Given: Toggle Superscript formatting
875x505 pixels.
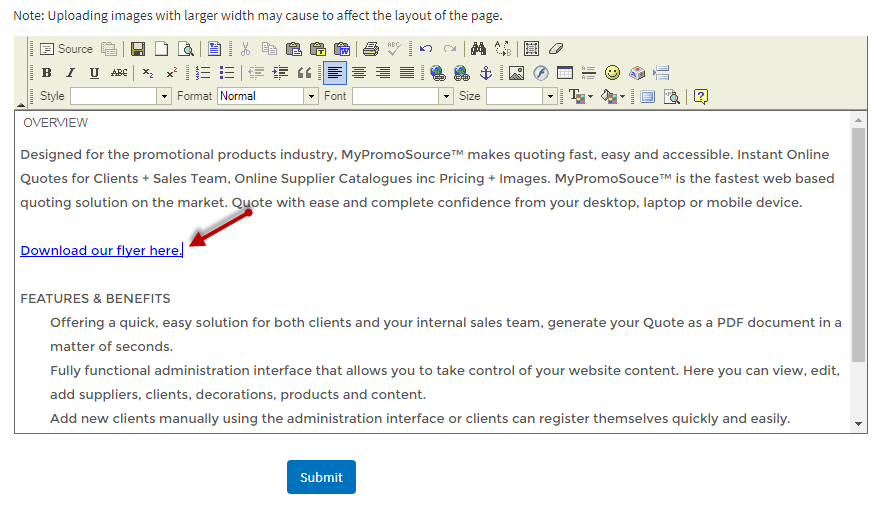Looking at the screenshot, I should 171,73.
